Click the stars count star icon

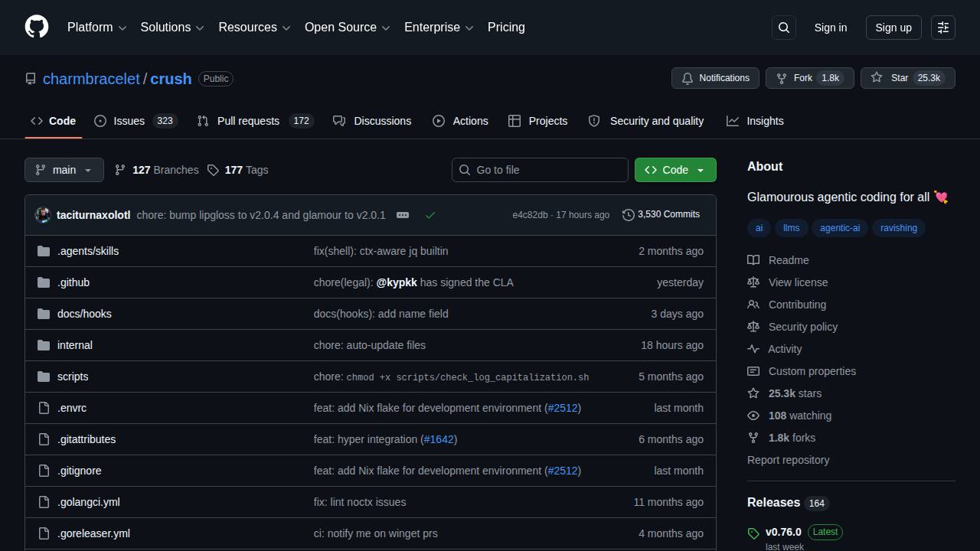(753, 393)
